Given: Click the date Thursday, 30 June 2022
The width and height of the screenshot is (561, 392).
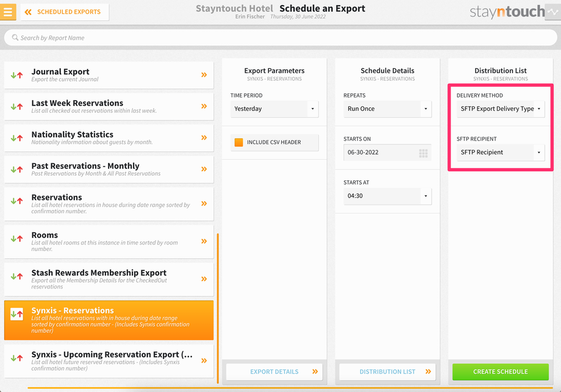Looking at the screenshot, I should click(x=298, y=16).
